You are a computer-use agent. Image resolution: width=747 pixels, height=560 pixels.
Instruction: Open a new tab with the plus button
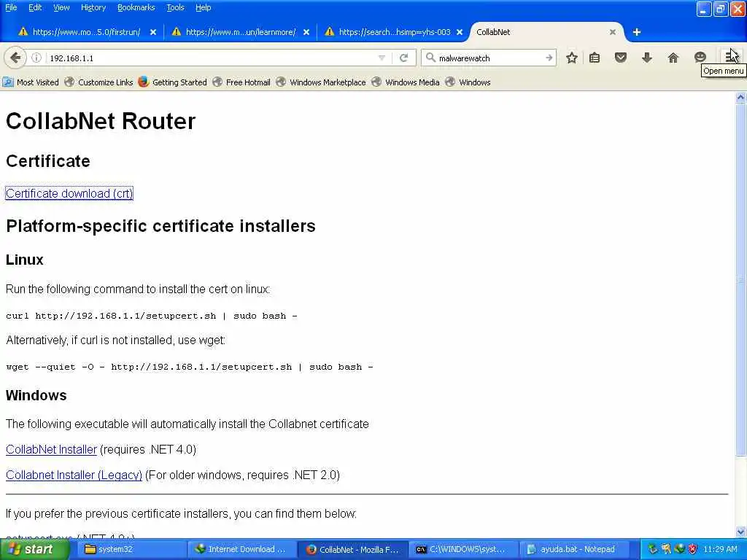tap(636, 32)
